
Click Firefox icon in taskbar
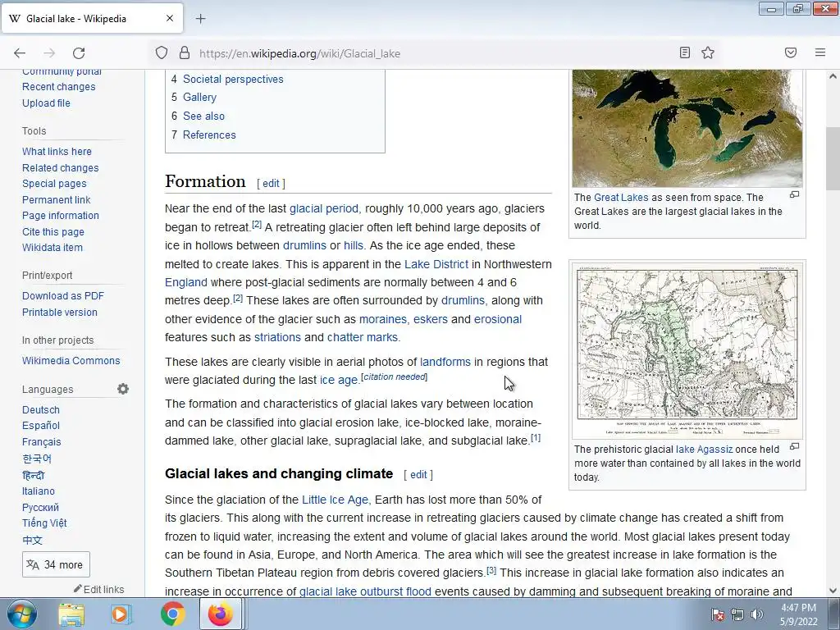click(221, 614)
